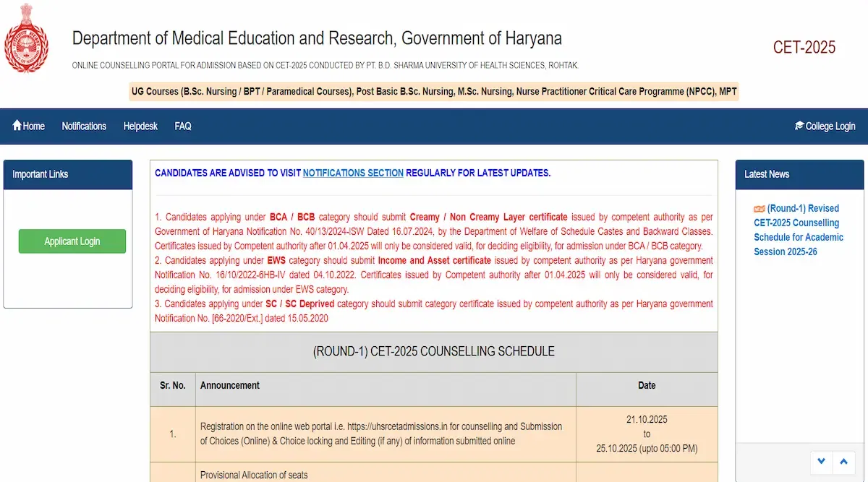Viewport: 868px width, 482px height.
Task: Go to the FAQ page
Action: (183, 126)
